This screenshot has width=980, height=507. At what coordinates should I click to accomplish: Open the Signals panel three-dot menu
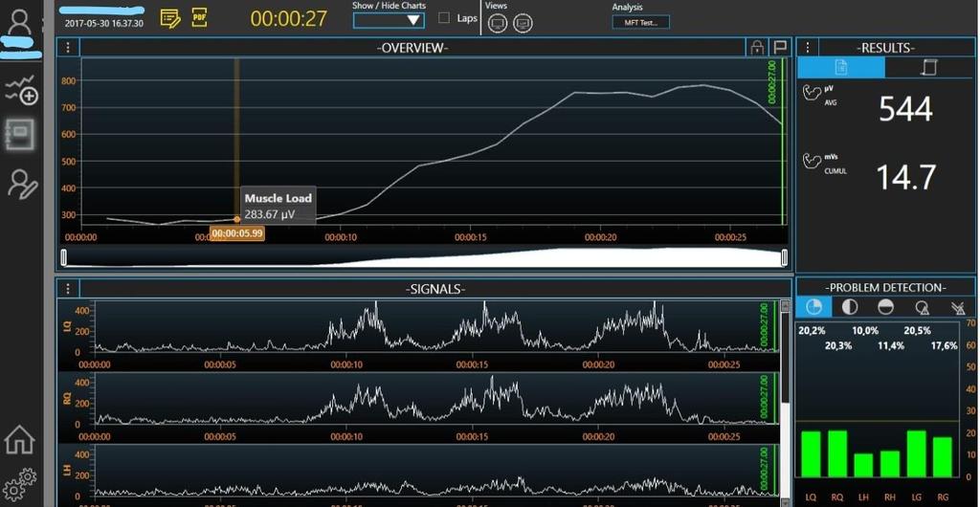pos(68,289)
